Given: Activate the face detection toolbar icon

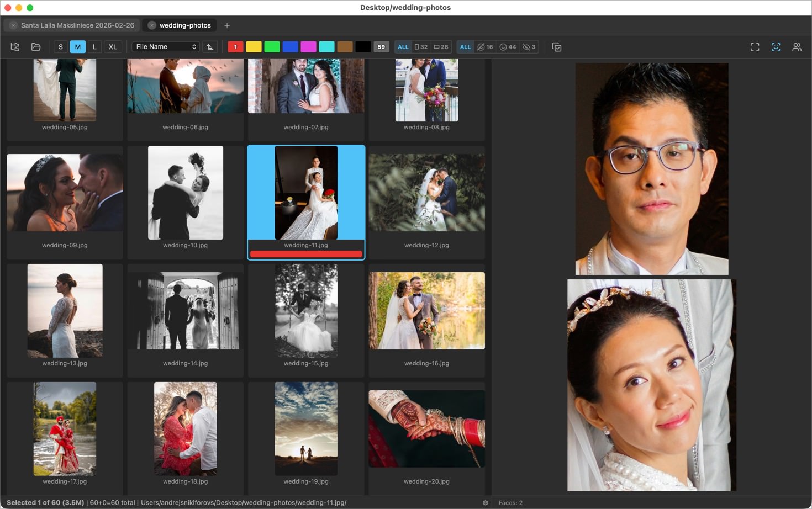Looking at the screenshot, I should click(776, 47).
